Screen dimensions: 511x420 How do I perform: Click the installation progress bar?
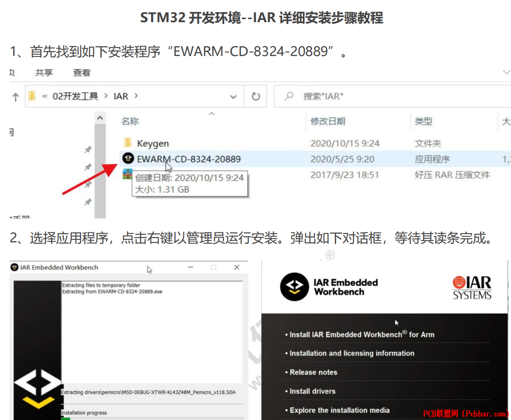click(x=152, y=418)
